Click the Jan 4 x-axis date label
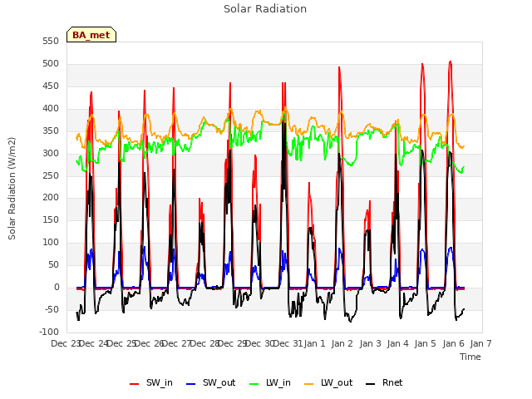532x399 pixels. click(397, 343)
